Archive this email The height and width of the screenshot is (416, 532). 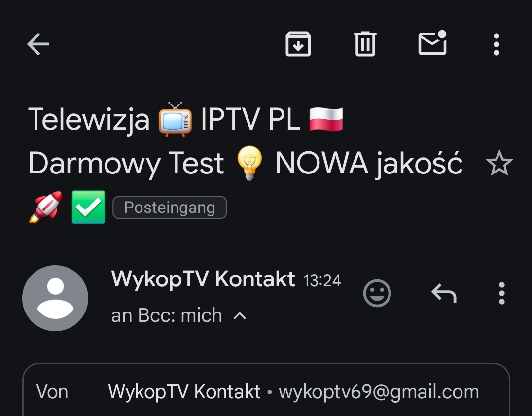click(298, 44)
